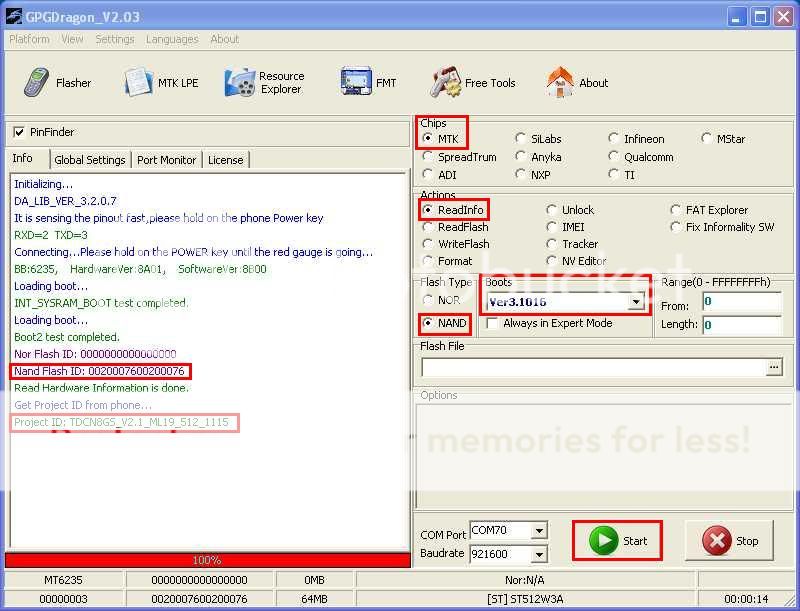
Task: Select the ADI chip option
Action: [x=428, y=174]
